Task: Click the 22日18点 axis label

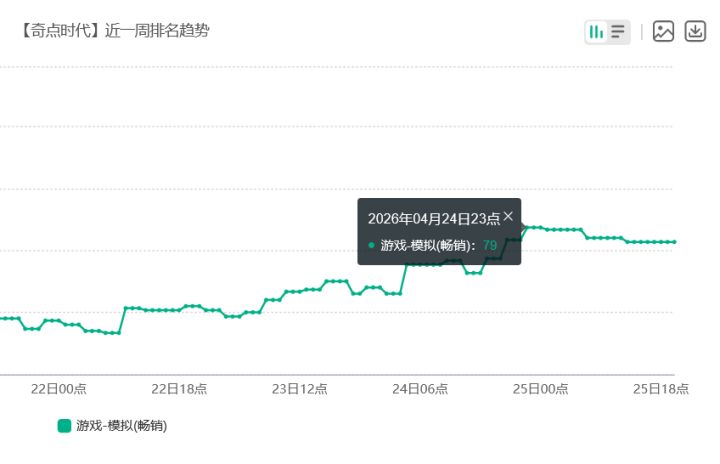Action: [x=179, y=389]
